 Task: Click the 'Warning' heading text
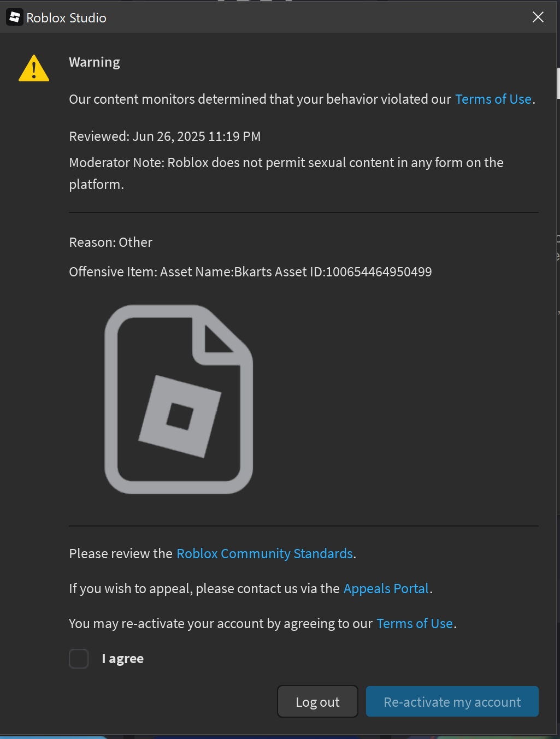(95, 62)
